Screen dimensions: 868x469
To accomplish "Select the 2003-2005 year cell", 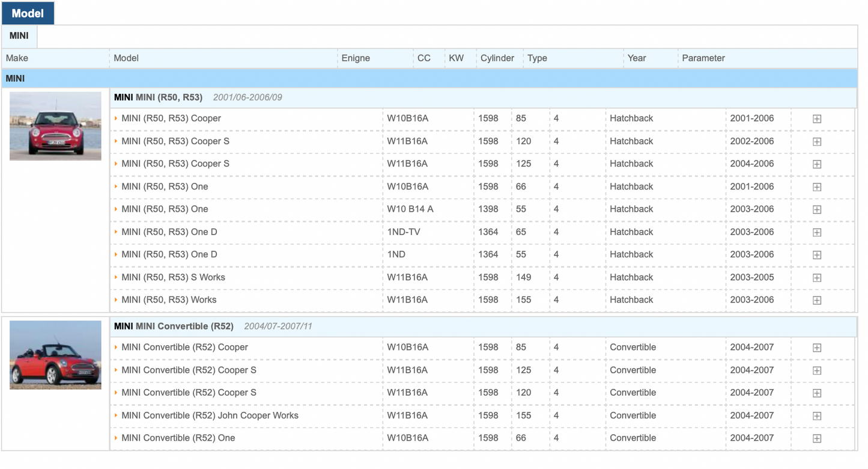I will coord(752,277).
